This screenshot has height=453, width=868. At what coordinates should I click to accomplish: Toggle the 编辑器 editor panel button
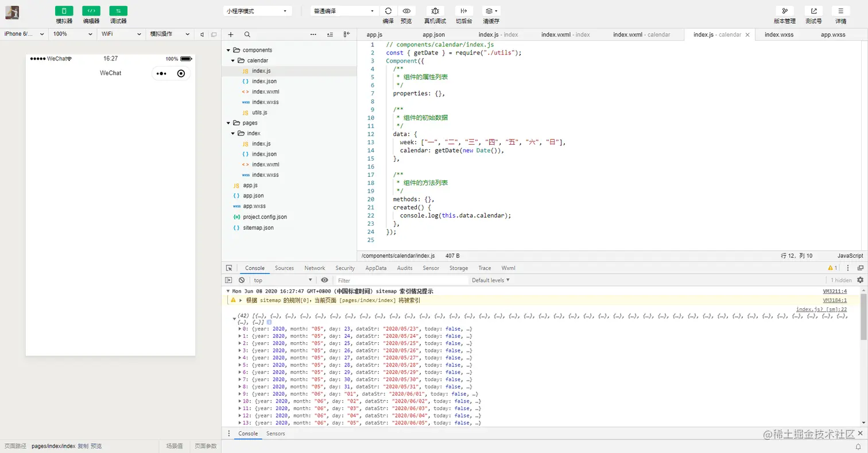(x=91, y=11)
